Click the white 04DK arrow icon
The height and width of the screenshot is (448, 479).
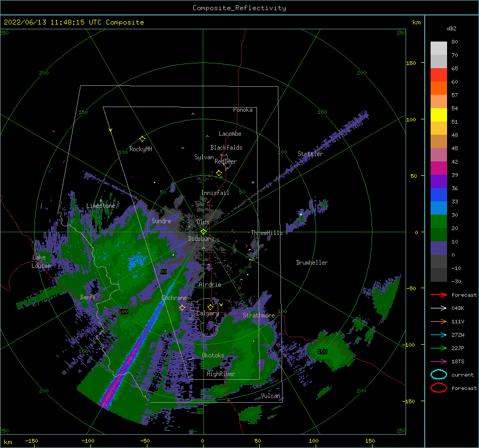tap(439, 308)
